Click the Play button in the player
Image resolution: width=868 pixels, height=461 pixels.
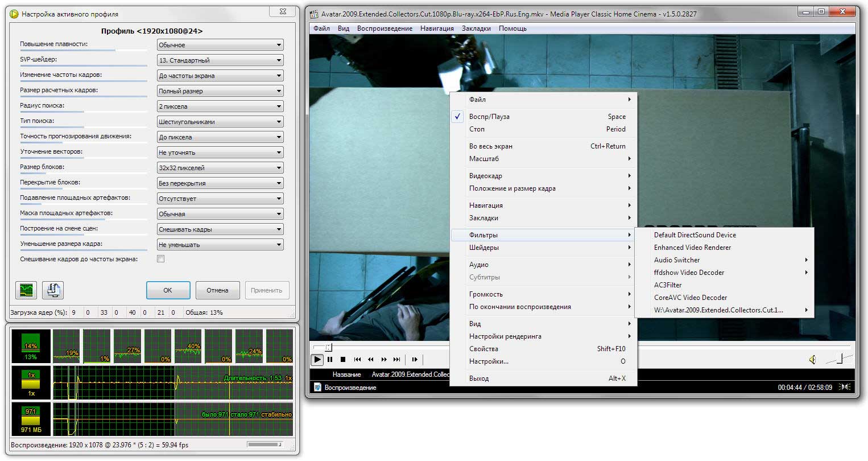(317, 359)
